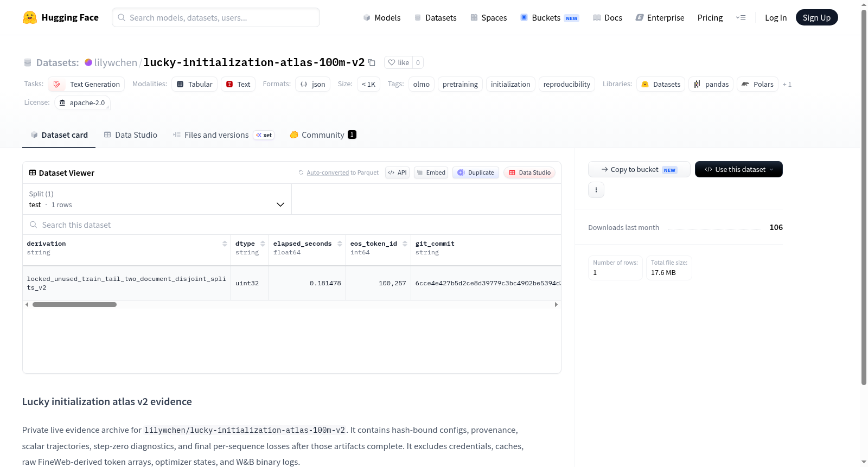Select the pretraining tag

click(460, 84)
